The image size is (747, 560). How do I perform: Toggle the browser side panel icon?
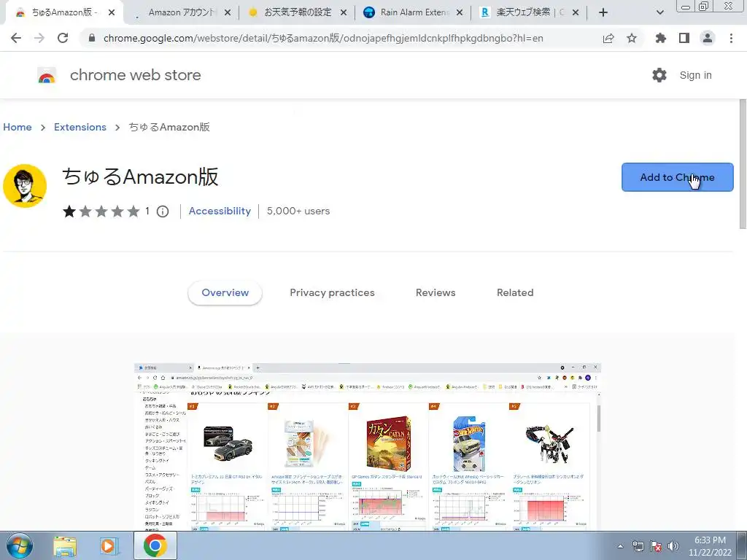tap(684, 38)
